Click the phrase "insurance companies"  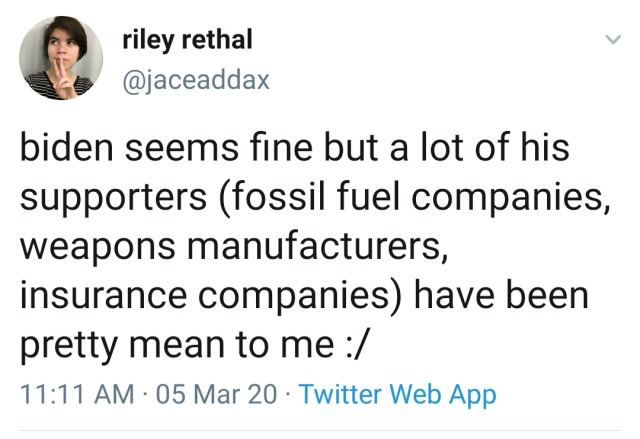pos(205,295)
